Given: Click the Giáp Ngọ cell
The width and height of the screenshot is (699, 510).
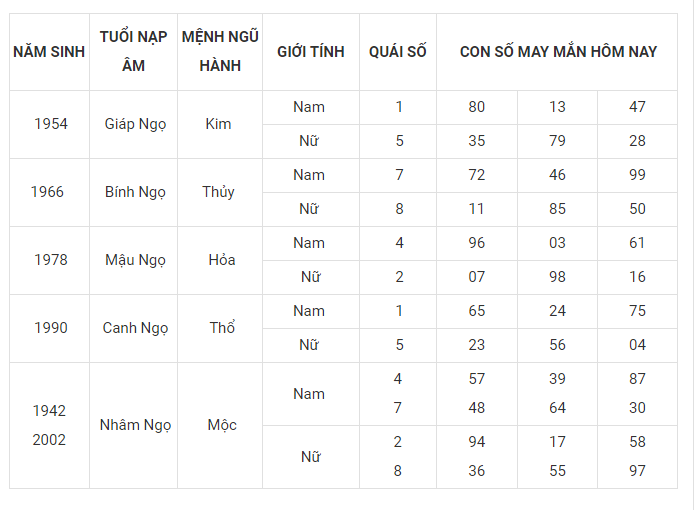Looking at the screenshot, I should point(135,124).
